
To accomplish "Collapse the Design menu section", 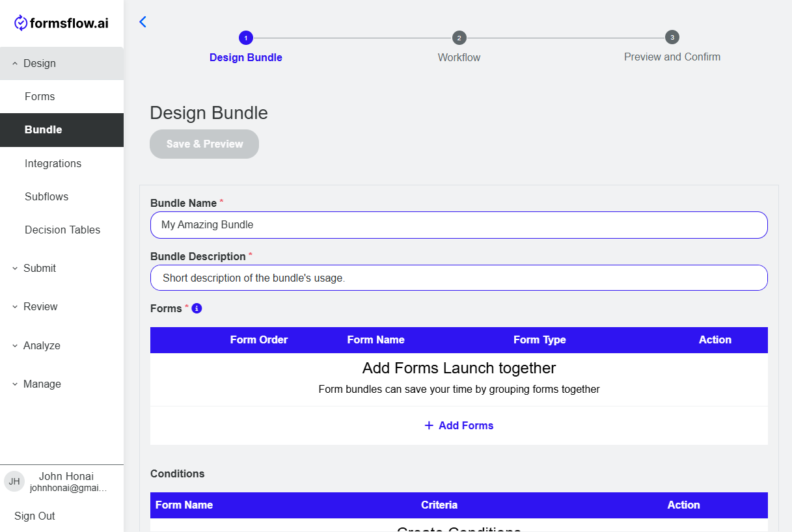I will point(62,63).
